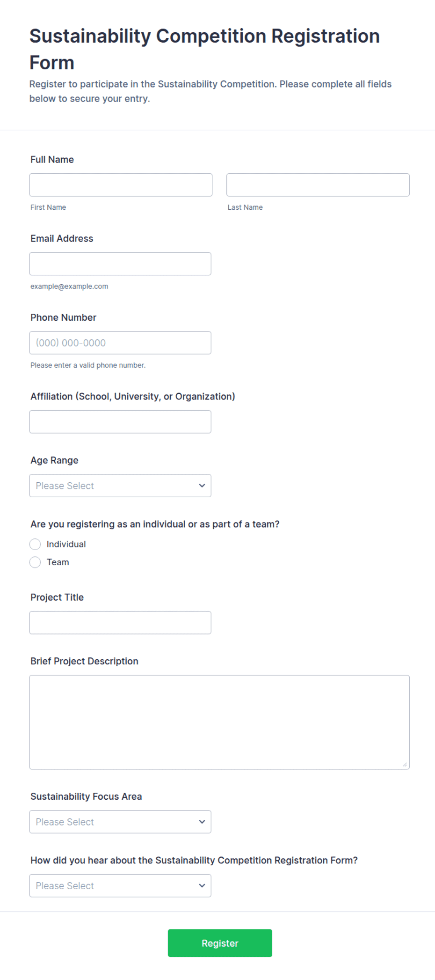The width and height of the screenshot is (435, 980).
Task: Click the Team option label text
Action: pos(58,562)
